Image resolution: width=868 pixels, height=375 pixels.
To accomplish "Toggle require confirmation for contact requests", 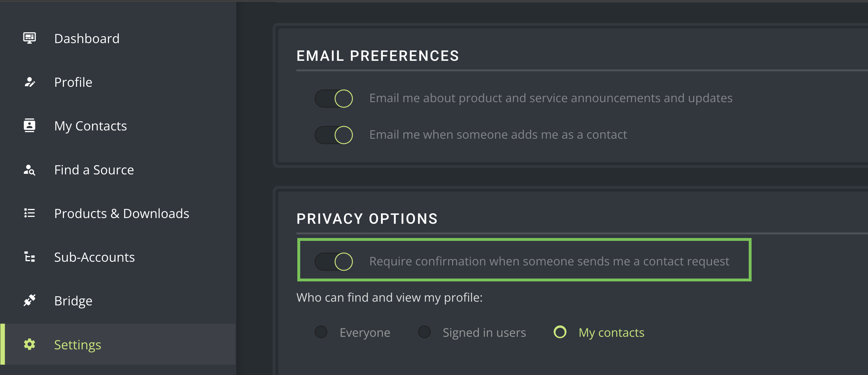I will coord(334,261).
